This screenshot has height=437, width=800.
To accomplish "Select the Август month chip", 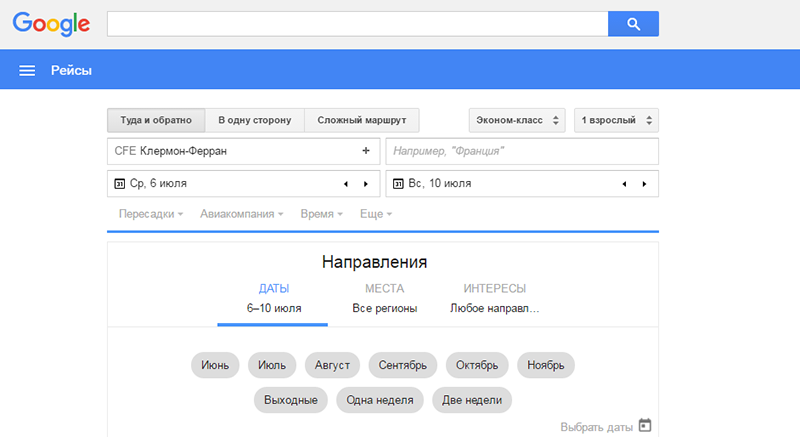I will tap(332, 365).
